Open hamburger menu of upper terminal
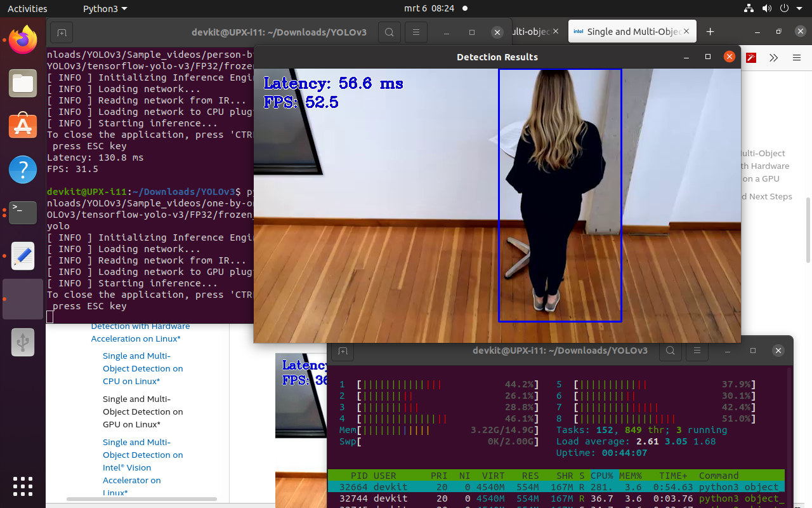 tap(416, 32)
